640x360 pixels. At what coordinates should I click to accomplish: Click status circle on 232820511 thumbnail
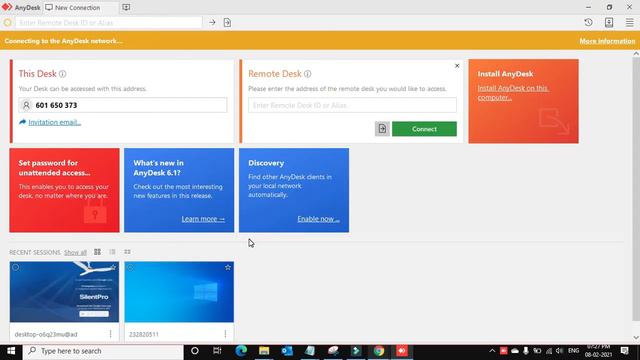coord(131,267)
